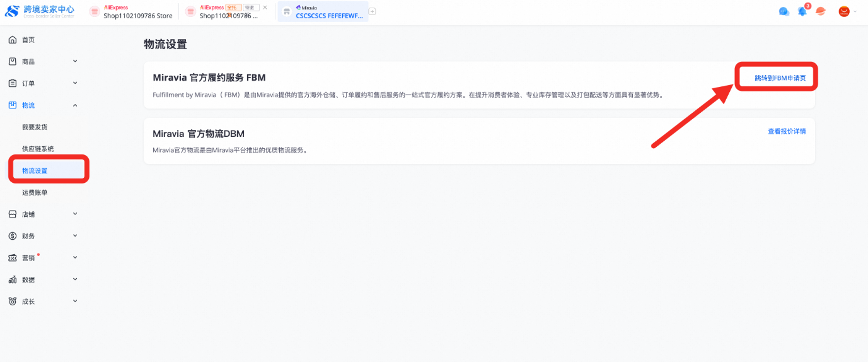
Task: Open the account dropdown arrow beside avatar
Action: point(855,11)
